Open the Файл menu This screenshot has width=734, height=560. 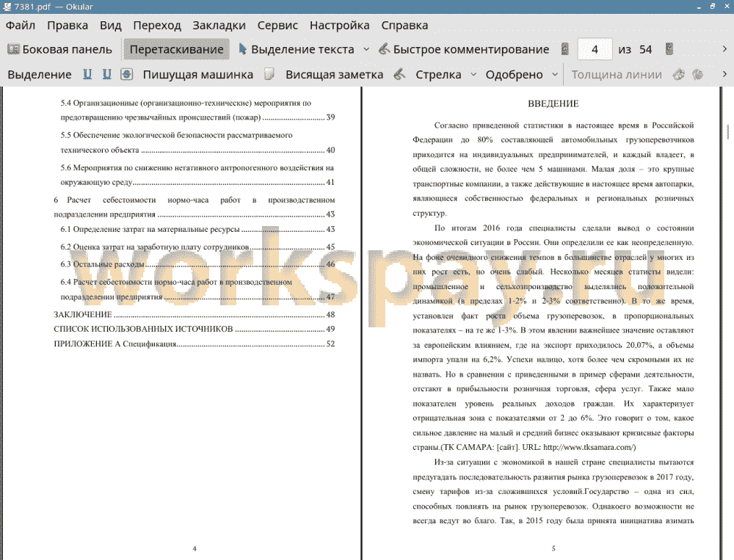click(x=20, y=25)
